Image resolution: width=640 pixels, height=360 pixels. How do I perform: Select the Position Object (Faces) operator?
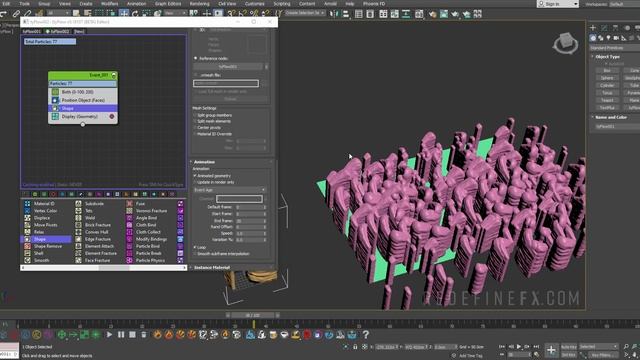click(83, 100)
